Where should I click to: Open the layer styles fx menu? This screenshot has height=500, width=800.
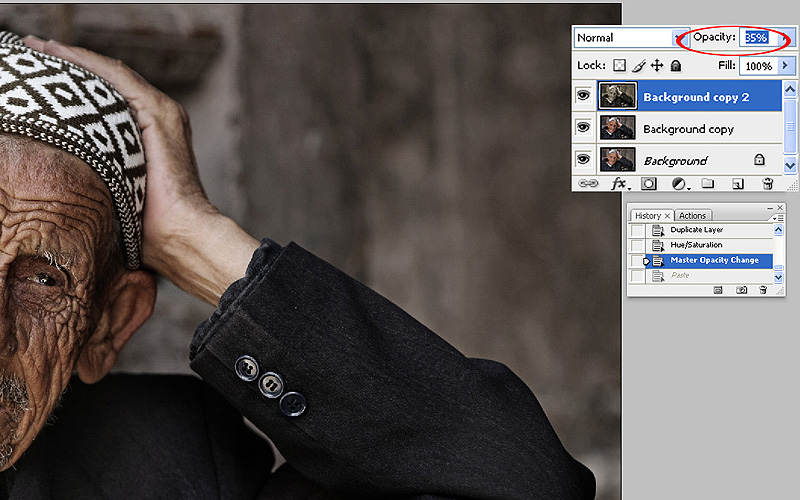point(620,184)
